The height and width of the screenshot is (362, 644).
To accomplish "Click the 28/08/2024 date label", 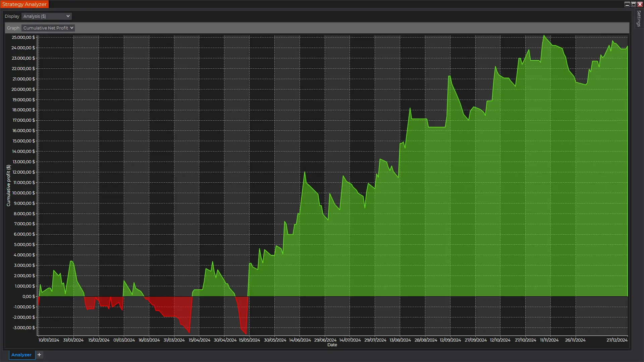I will pos(426,340).
